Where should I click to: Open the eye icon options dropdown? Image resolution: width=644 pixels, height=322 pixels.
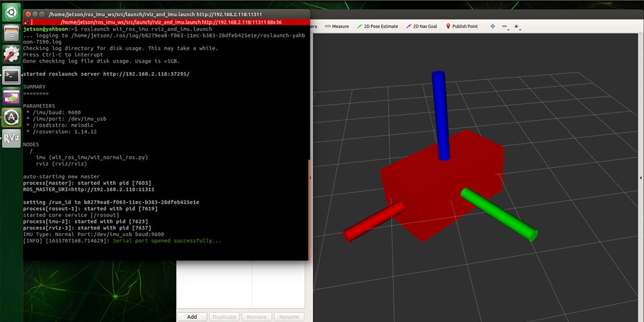point(517,26)
